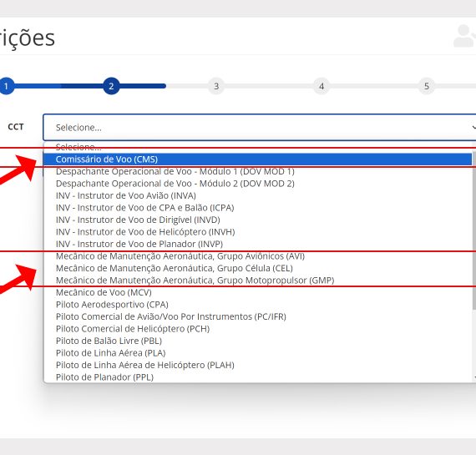Click the user profile icon
The image size is (476, 455).
(464, 36)
